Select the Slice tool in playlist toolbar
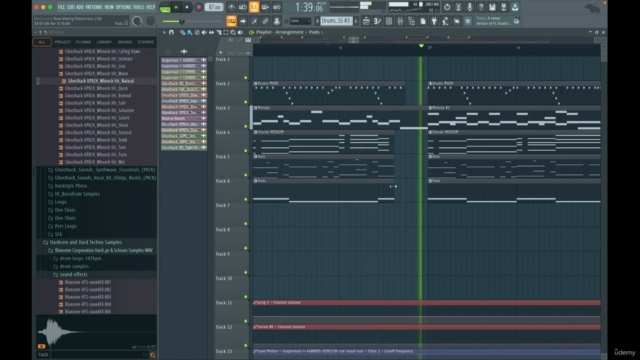640x360 pixels. pos(219,32)
